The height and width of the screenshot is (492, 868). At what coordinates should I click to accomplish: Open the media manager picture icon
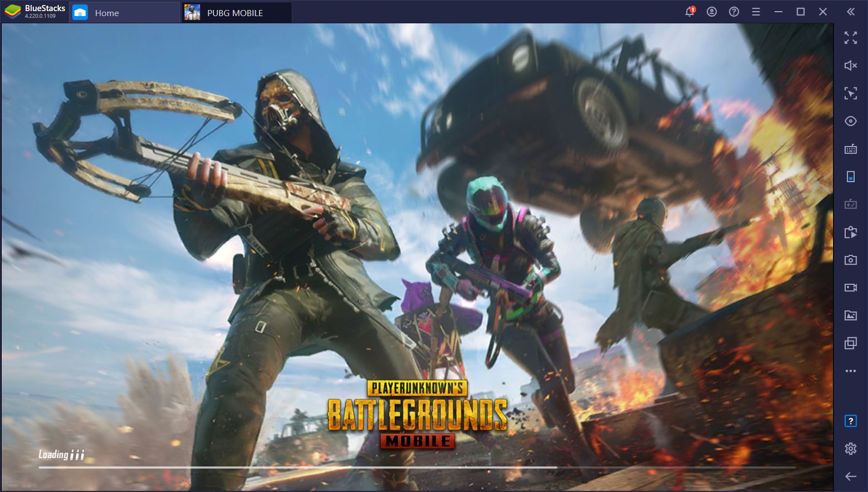851,315
